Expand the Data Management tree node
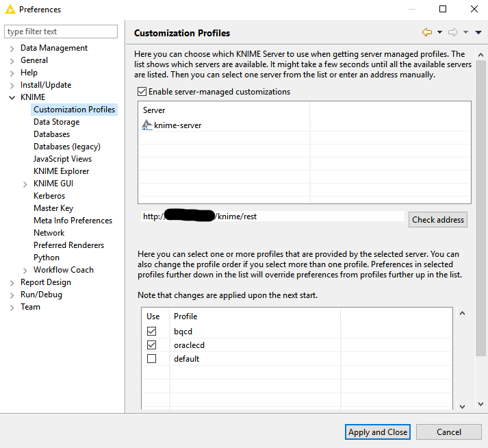Screen dimensions: 488x448 tap(12, 49)
